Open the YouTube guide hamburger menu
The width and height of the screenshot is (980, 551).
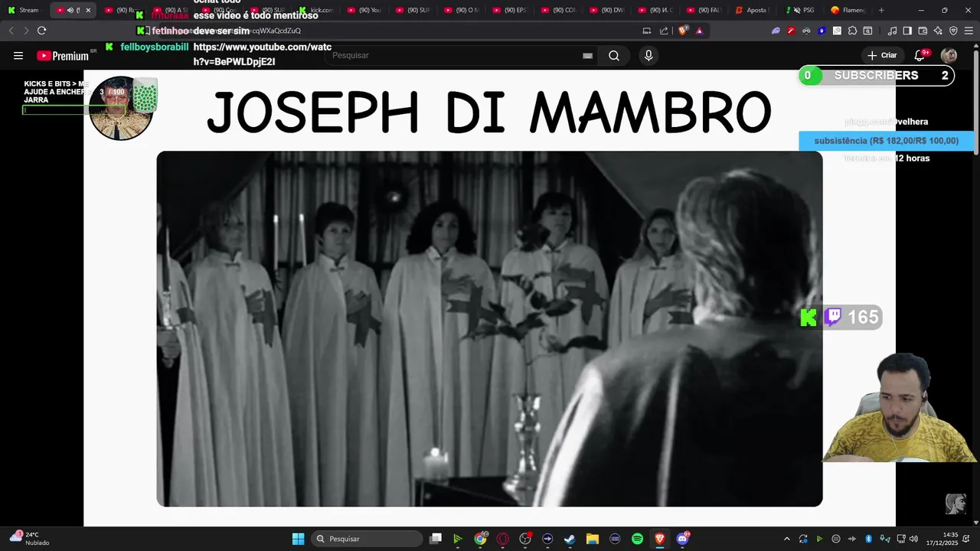coord(18,56)
